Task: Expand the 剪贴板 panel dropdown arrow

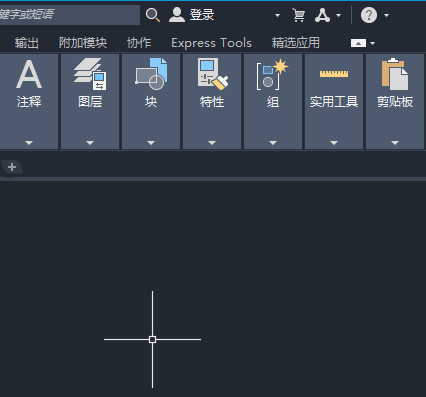Action: (x=395, y=143)
